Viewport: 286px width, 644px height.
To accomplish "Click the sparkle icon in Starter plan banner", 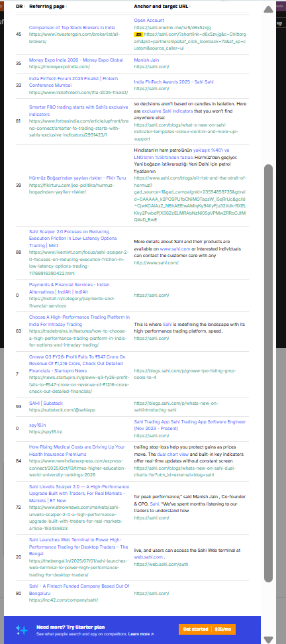I will click(x=22, y=630).
